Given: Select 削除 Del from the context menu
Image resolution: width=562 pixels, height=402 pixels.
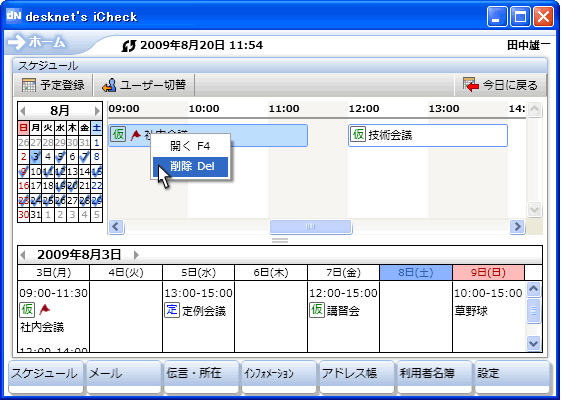Looking at the screenshot, I should pyautogui.click(x=190, y=167).
